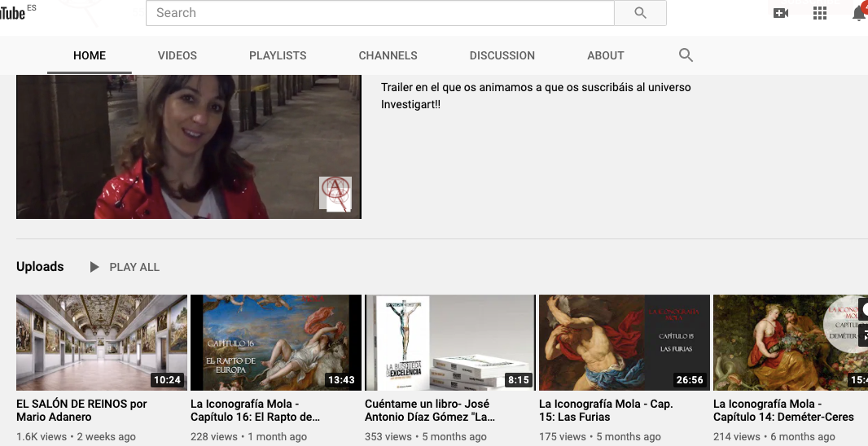The image size is (868, 446).
Task: Play the channel trailer video
Action: (188, 146)
